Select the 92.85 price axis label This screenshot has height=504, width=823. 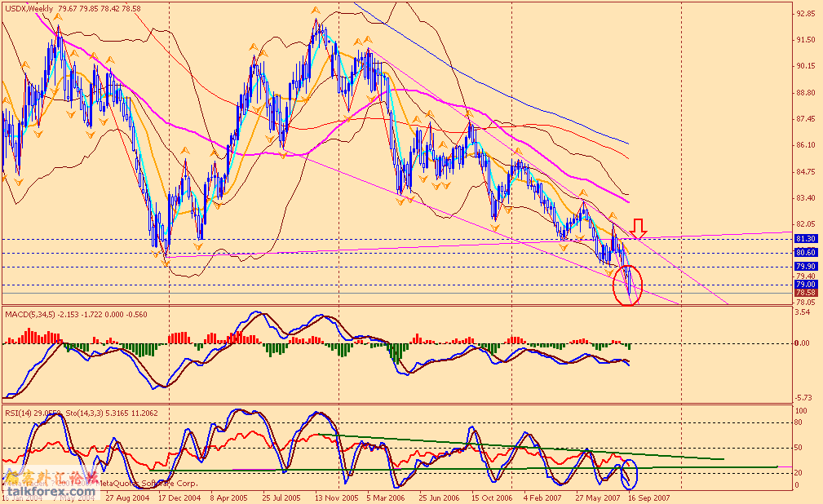point(806,14)
